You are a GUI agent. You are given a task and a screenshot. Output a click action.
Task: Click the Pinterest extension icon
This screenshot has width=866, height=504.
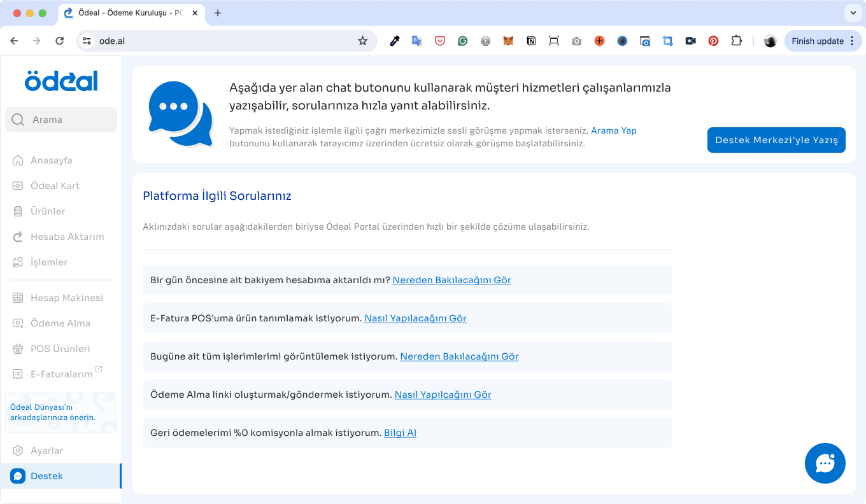713,41
